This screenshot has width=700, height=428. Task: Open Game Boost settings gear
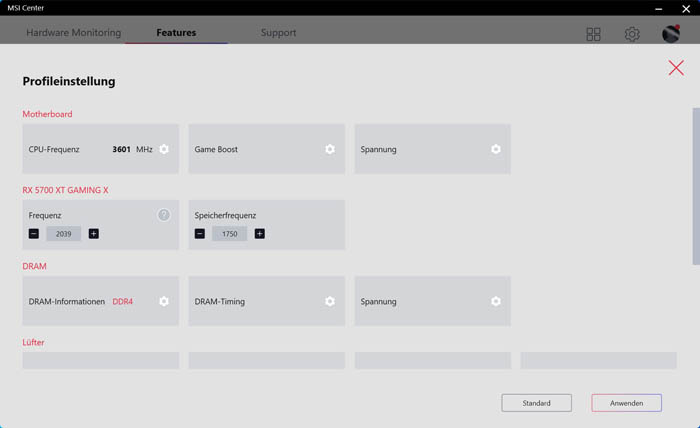coord(330,149)
